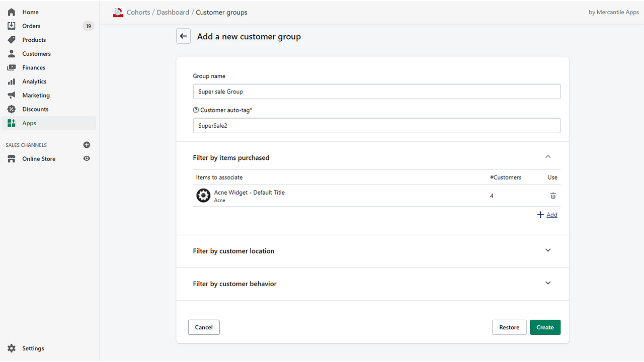Go to Analytics in sidebar
Screen dimensions: 644x362
[34, 81]
